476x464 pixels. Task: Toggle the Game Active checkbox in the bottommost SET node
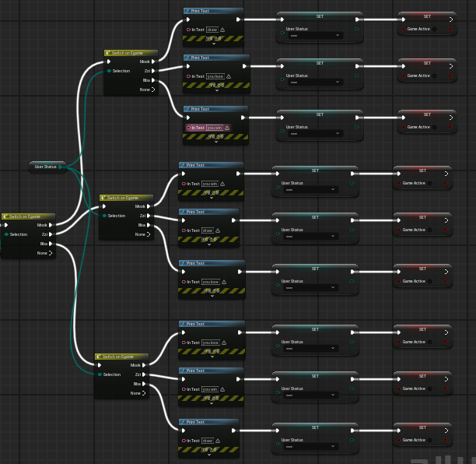(430, 440)
